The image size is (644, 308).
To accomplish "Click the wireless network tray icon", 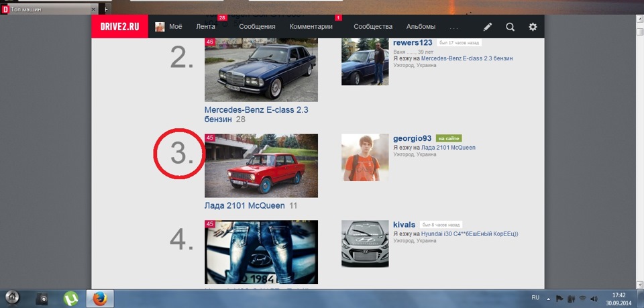I will pyautogui.click(x=582, y=299).
